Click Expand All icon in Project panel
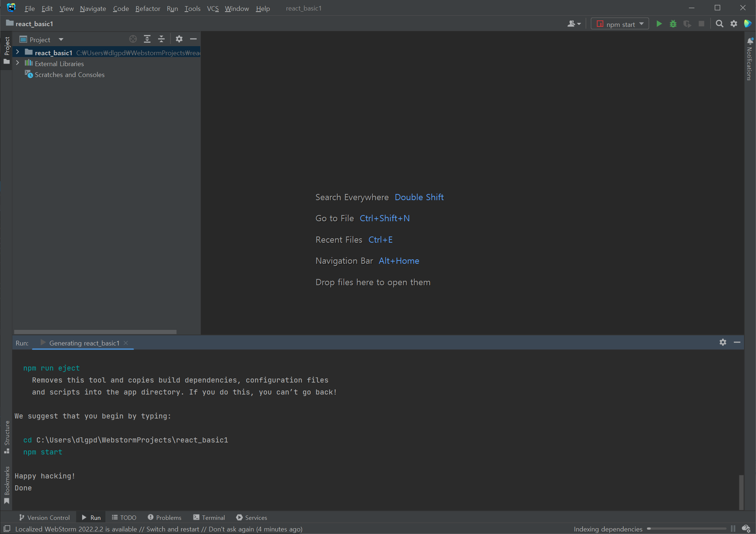The image size is (756, 534). (x=147, y=39)
